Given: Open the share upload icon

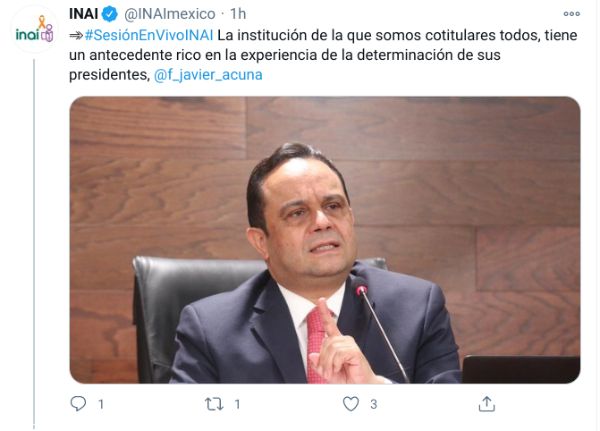Looking at the screenshot, I should (x=487, y=404).
